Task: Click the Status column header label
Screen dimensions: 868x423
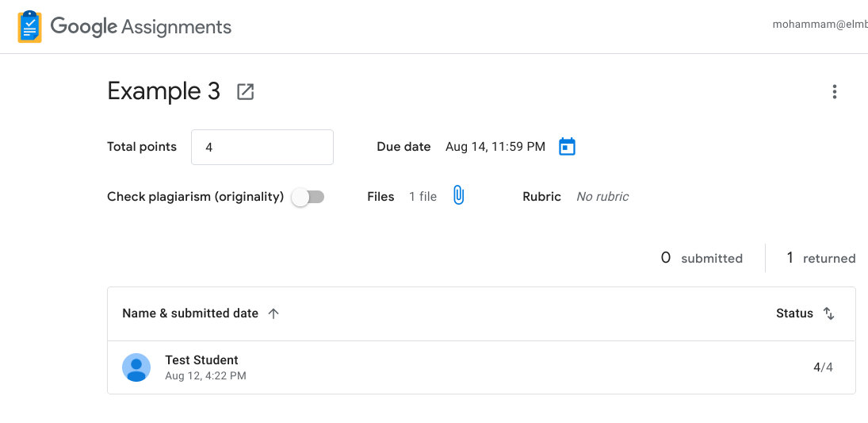Action: (794, 313)
